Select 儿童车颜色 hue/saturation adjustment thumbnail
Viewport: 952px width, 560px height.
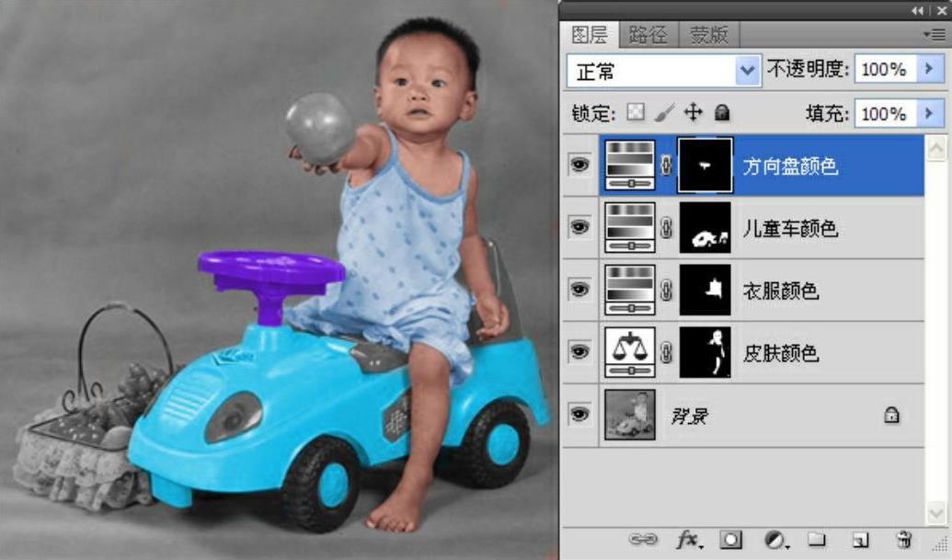(630, 227)
